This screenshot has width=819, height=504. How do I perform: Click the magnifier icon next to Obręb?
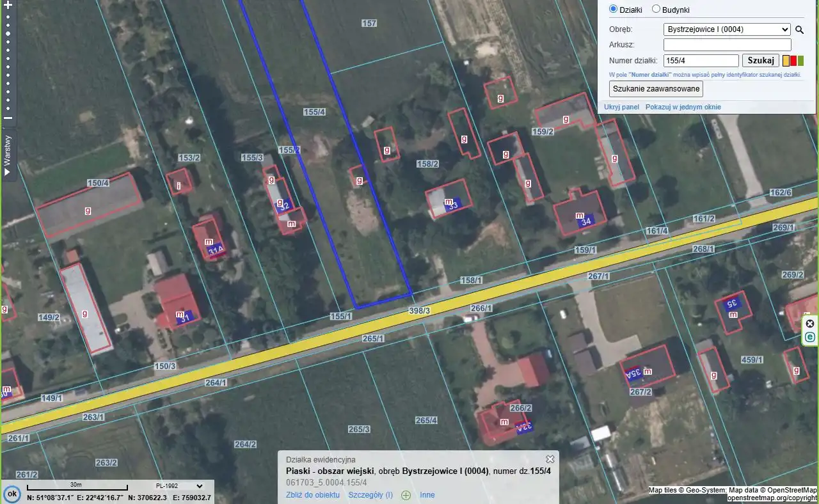[799, 29]
